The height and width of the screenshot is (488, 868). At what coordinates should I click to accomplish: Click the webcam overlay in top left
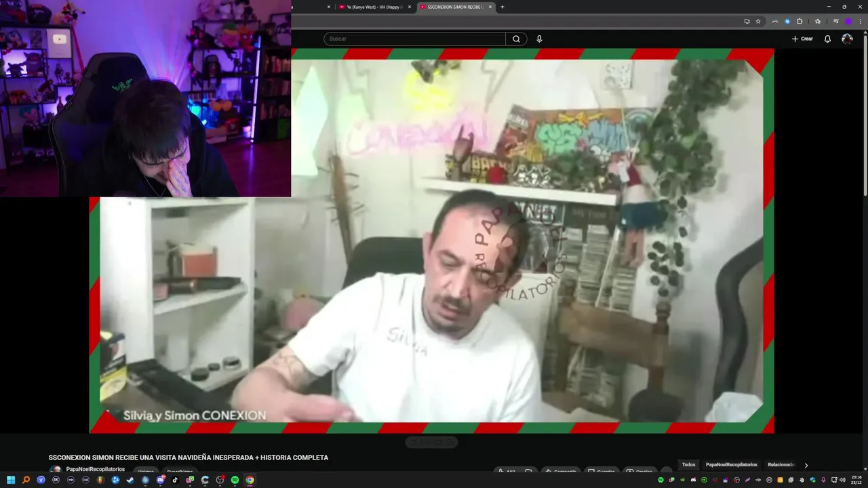tap(145, 98)
